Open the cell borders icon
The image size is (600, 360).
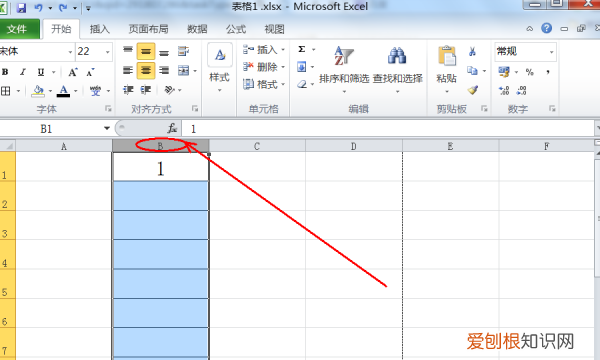(x=6, y=91)
